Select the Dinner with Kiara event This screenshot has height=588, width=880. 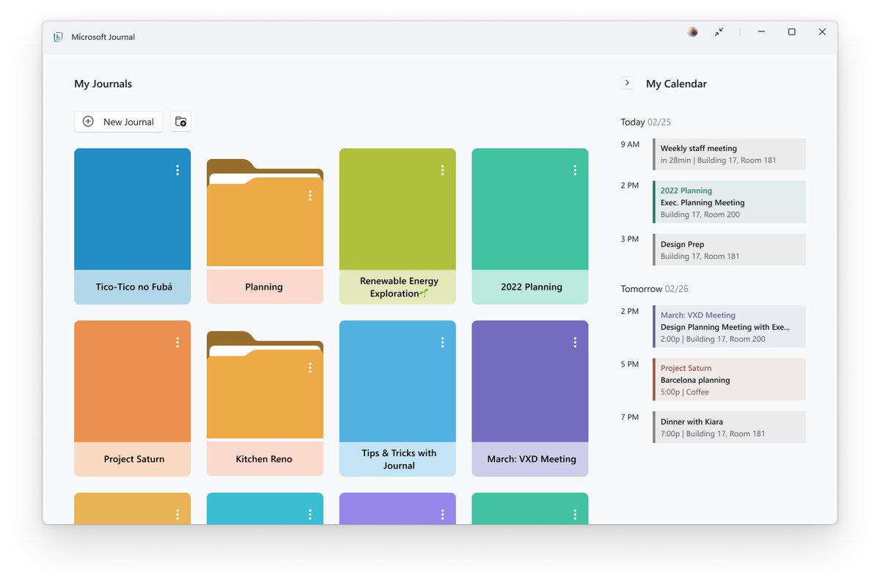pos(729,427)
